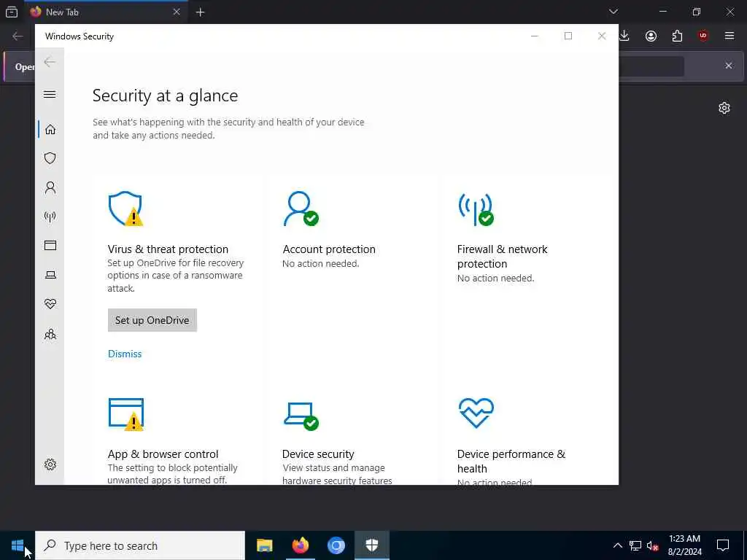Close the New Tab tab in Firefox
The image size is (747, 560).
pyautogui.click(x=177, y=12)
